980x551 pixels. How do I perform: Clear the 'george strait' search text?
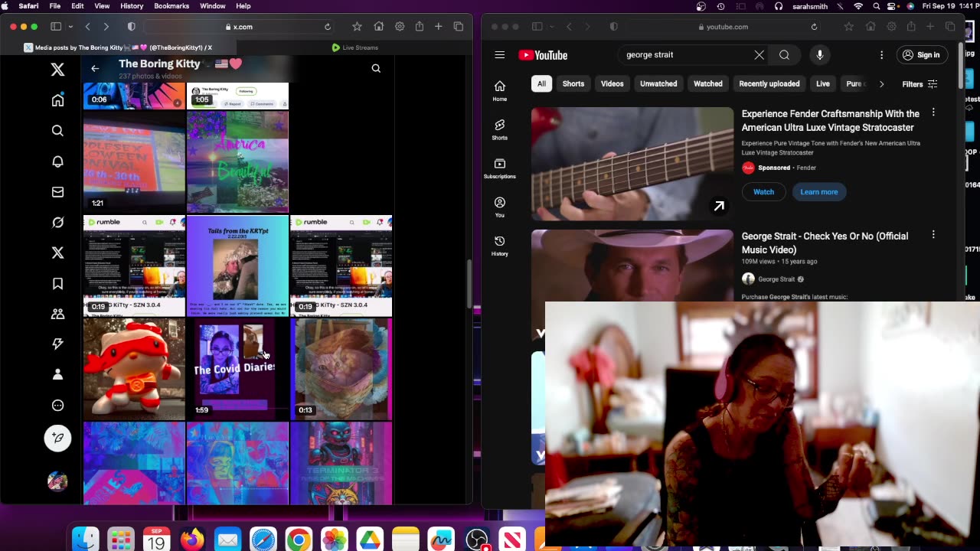point(759,55)
